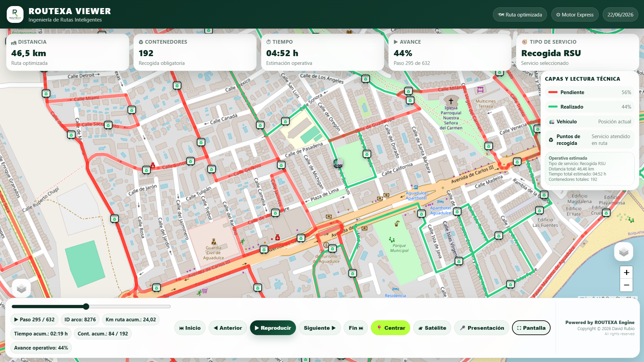Image resolution: width=644 pixels, height=362 pixels.
Task: Click the collection vehicle truck marker
Action: (338, 163)
